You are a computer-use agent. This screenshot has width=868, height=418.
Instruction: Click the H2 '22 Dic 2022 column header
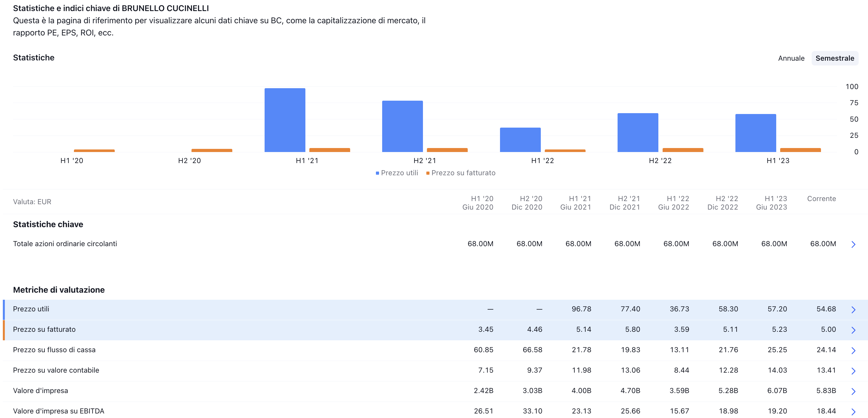click(x=723, y=203)
